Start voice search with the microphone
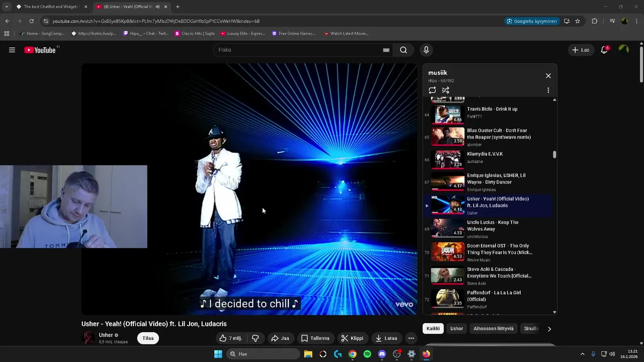644x362 pixels. (x=426, y=50)
